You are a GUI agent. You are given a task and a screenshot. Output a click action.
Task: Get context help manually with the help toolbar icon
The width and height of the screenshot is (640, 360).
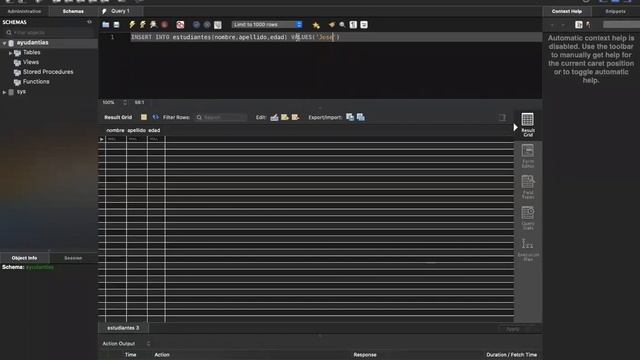[x=578, y=25]
